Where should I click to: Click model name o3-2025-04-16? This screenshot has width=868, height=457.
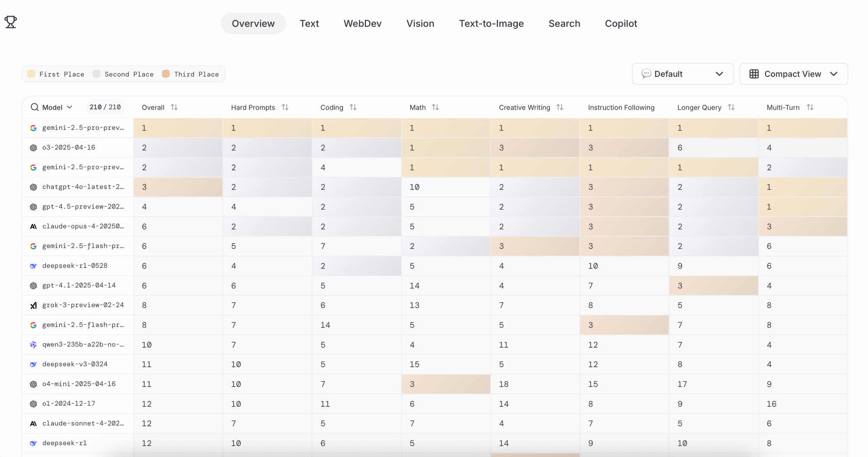pyautogui.click(x=69, y=147)
